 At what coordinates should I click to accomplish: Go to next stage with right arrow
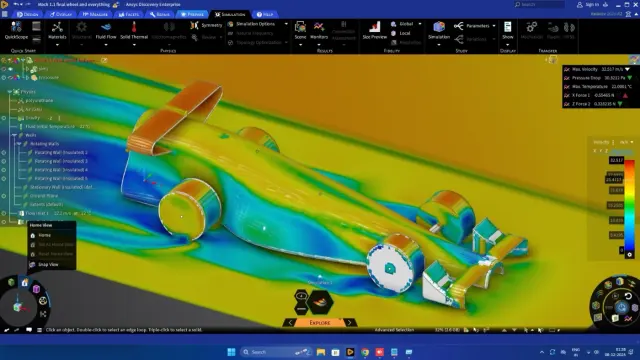[x=350, y=322]
